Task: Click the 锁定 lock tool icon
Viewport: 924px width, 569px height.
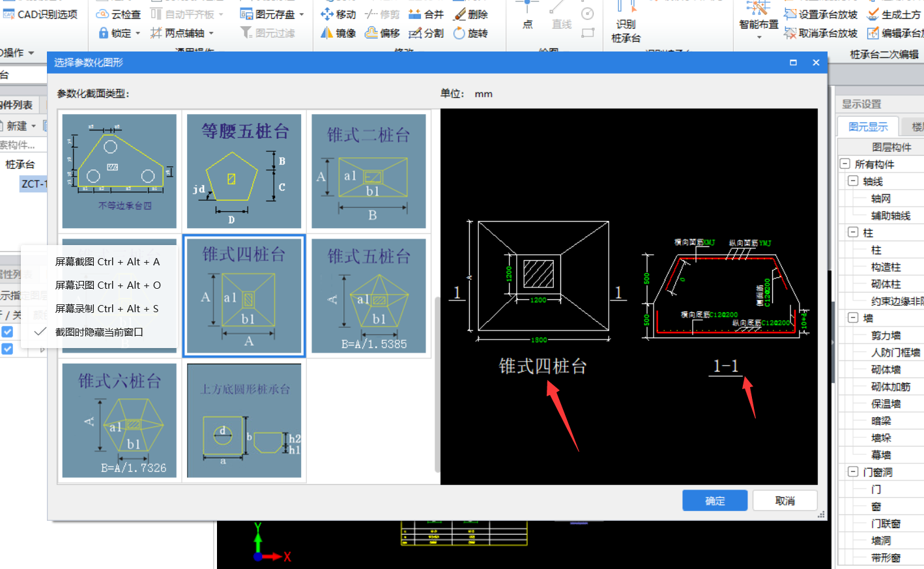Action: coord(103,33)
